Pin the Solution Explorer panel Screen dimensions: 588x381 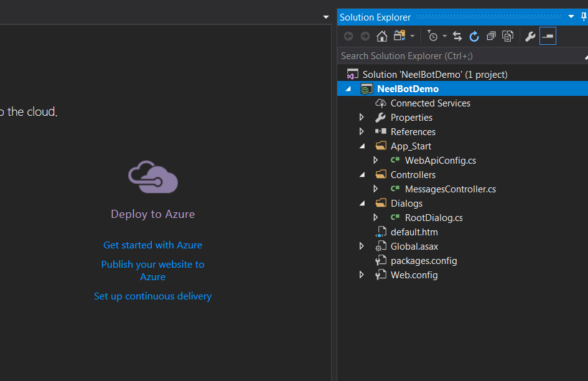point(583,17)
